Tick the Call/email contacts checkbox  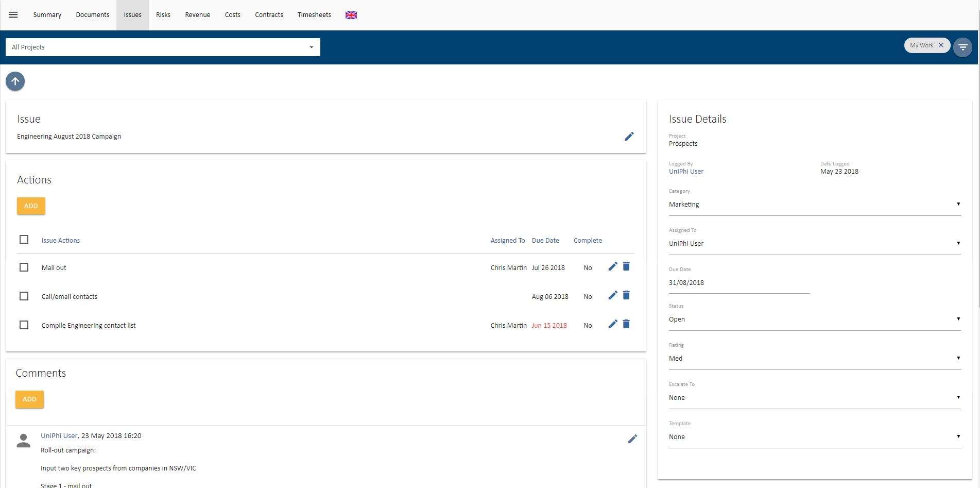click(24, 296)
